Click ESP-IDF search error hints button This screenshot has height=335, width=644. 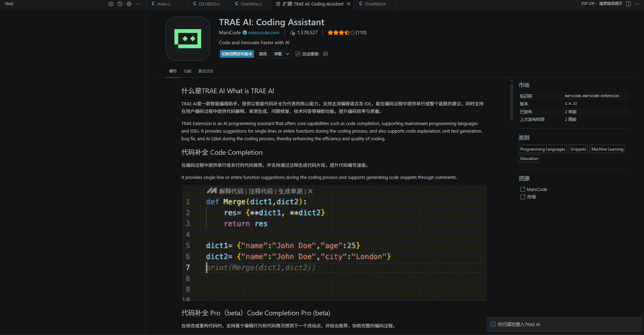[601, 4]
